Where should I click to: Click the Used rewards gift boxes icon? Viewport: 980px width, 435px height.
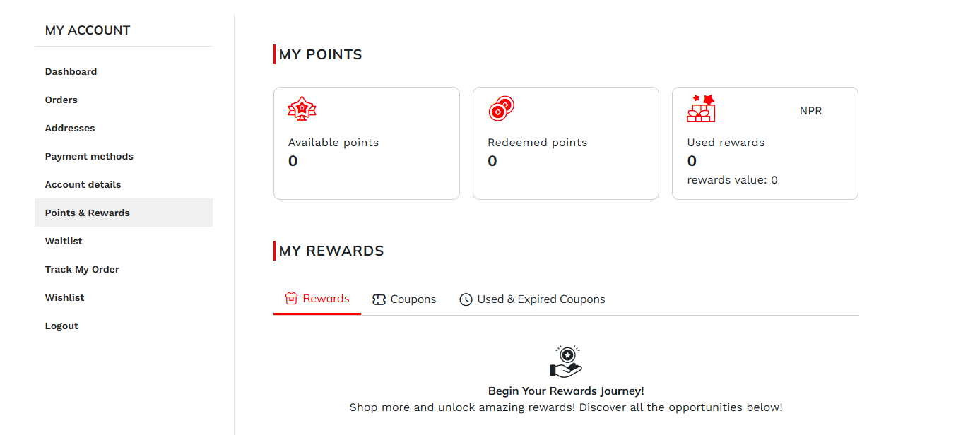click(x=701, y=109)
